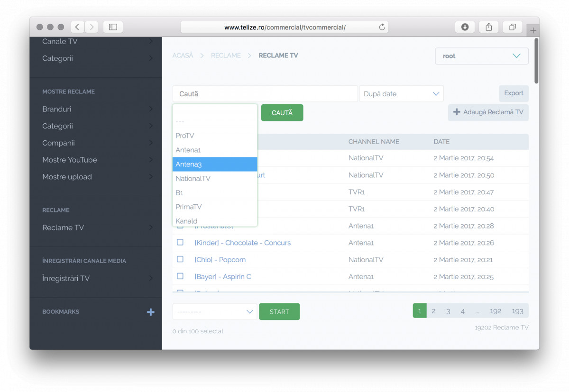Choose Antena3 from the channel list
This screenshot has width=569, height=392.
[x=215, y=164]
